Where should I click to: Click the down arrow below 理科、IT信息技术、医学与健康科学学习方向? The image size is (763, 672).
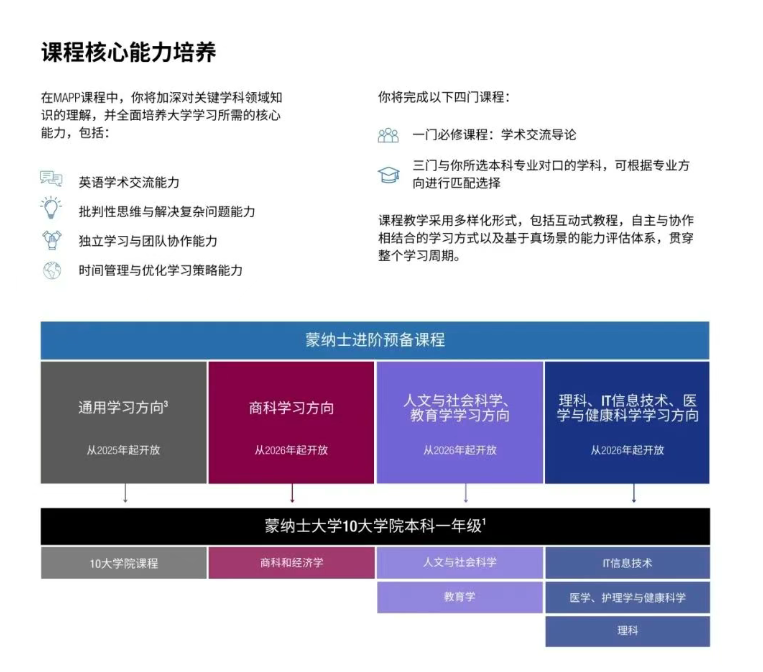[634, 494]
